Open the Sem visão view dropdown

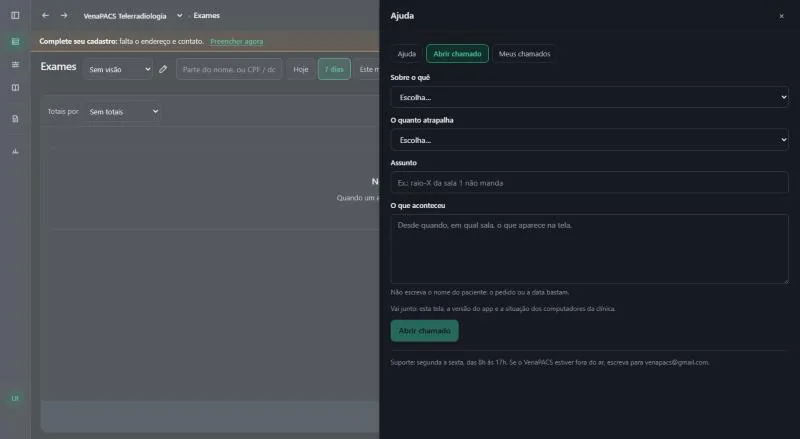point(119,69)
